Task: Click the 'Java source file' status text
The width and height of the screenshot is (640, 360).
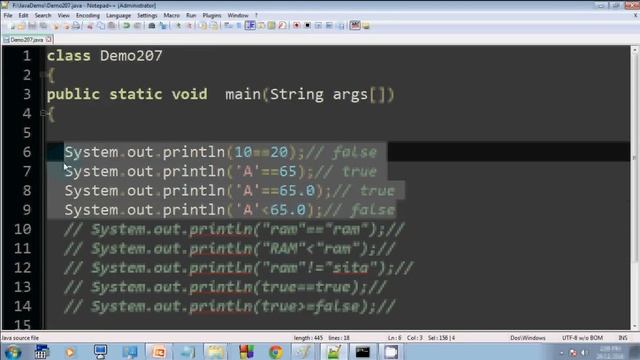Action: (20, 338)
